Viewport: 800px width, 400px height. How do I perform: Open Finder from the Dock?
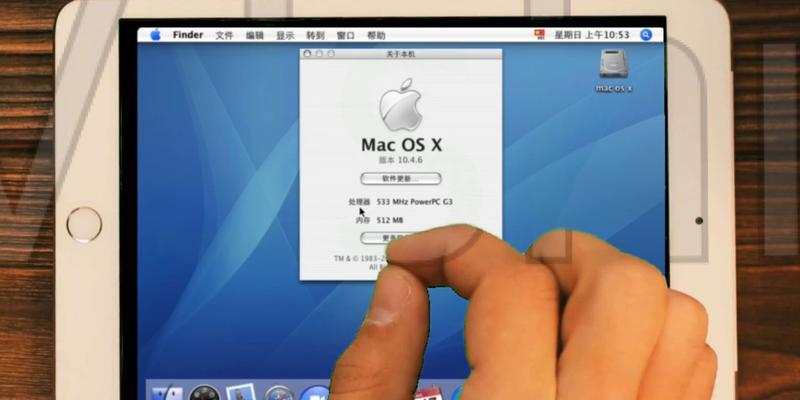167,393
